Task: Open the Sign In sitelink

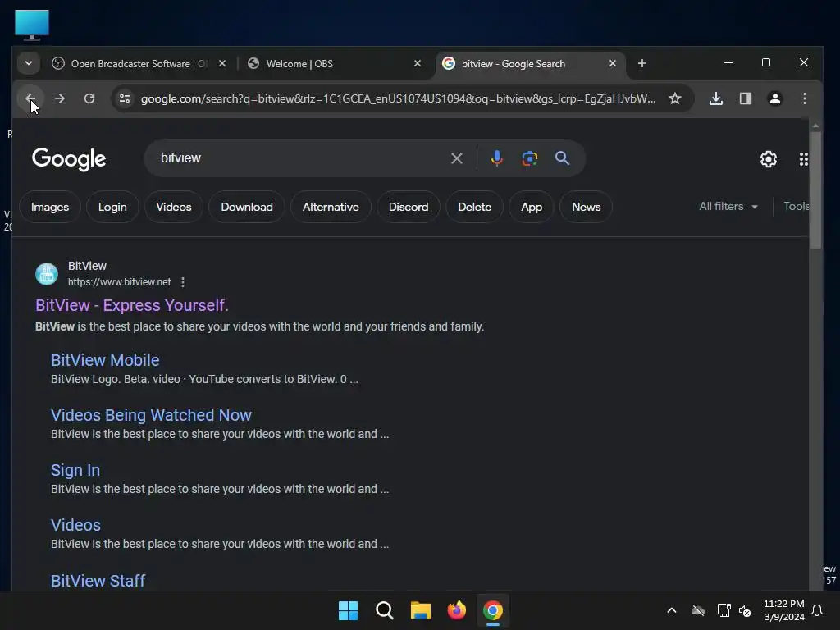Action: click(x=75, y=470)
